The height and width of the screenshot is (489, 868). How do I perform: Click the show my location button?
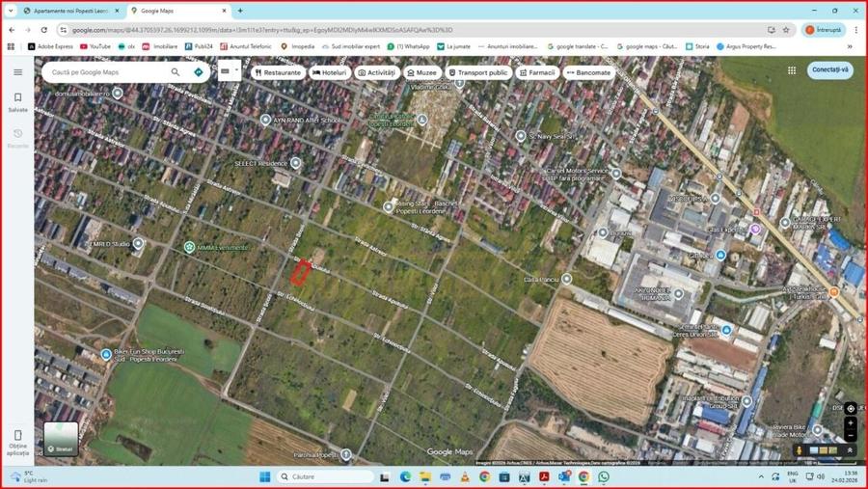(x=850, y=408)
